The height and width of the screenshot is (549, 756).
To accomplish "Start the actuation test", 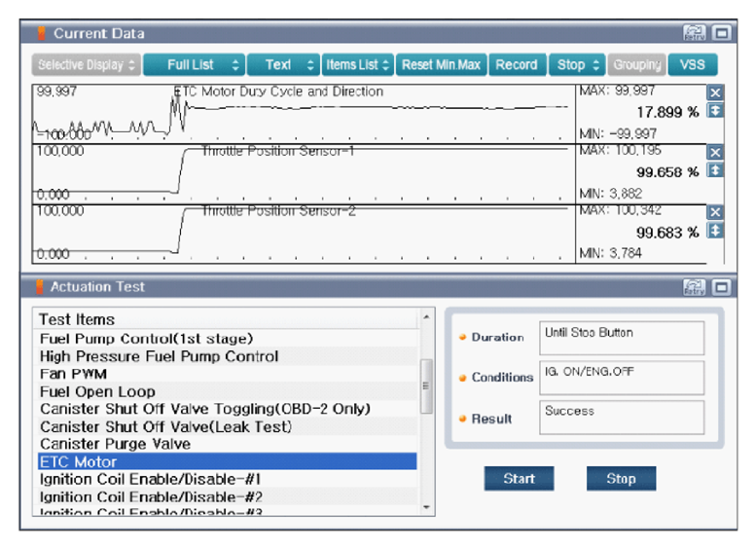I will tap(519, 479).
